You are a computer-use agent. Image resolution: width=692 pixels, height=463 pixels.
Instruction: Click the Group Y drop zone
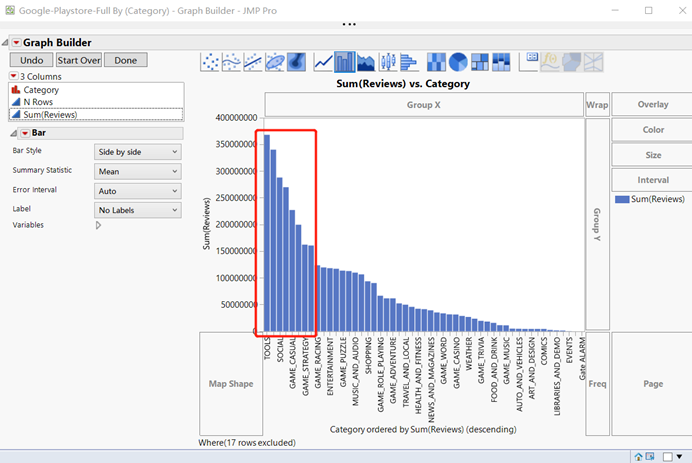(597, 224)
